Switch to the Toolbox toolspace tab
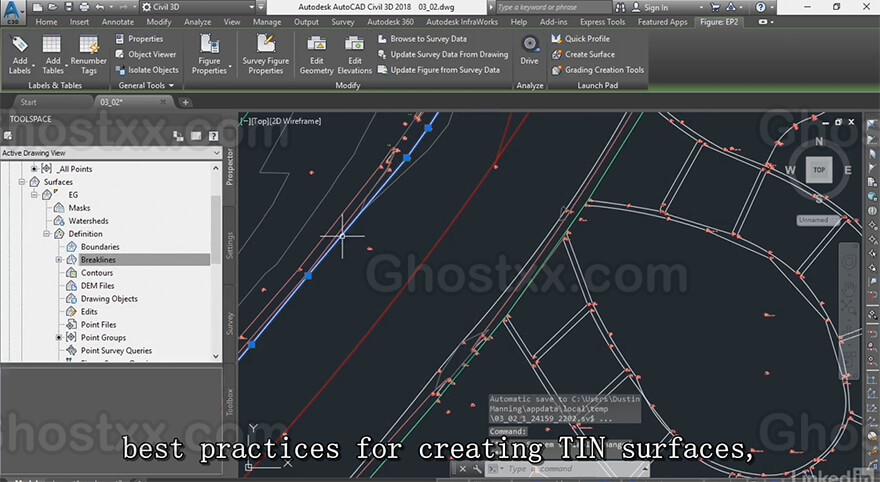The height and width of the screenshot is (482, 880). click(x=229, y=401)
